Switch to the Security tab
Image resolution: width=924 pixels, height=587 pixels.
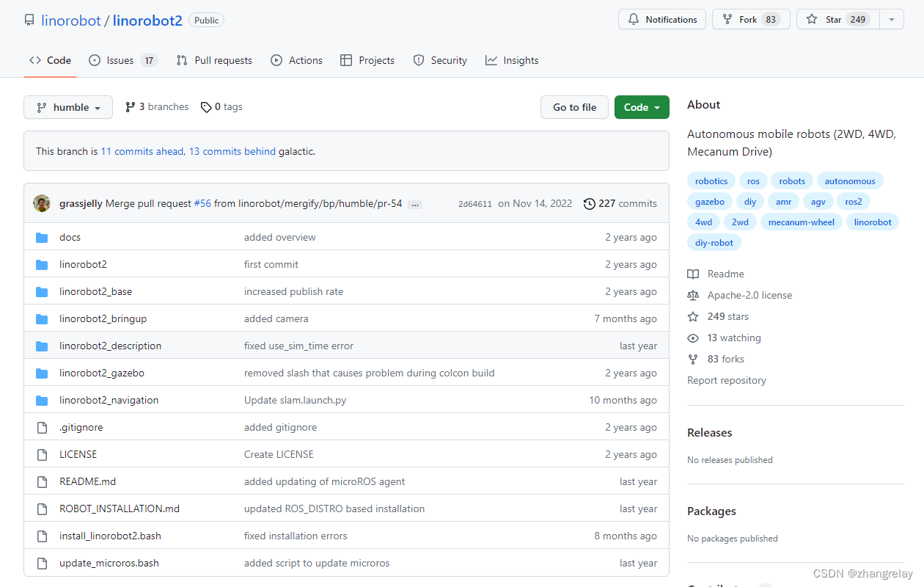(x=440, y=60)
